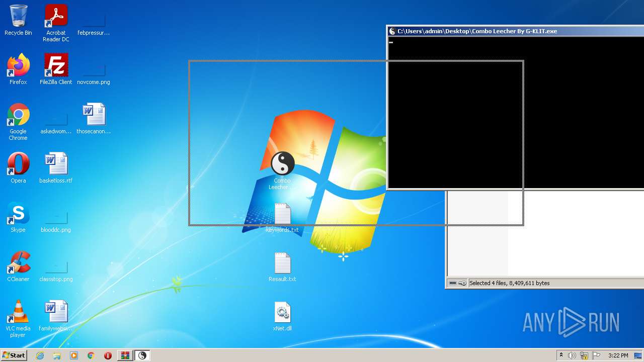
Task: Select the Resault.txt file icon
Action: tap(282, 266)
